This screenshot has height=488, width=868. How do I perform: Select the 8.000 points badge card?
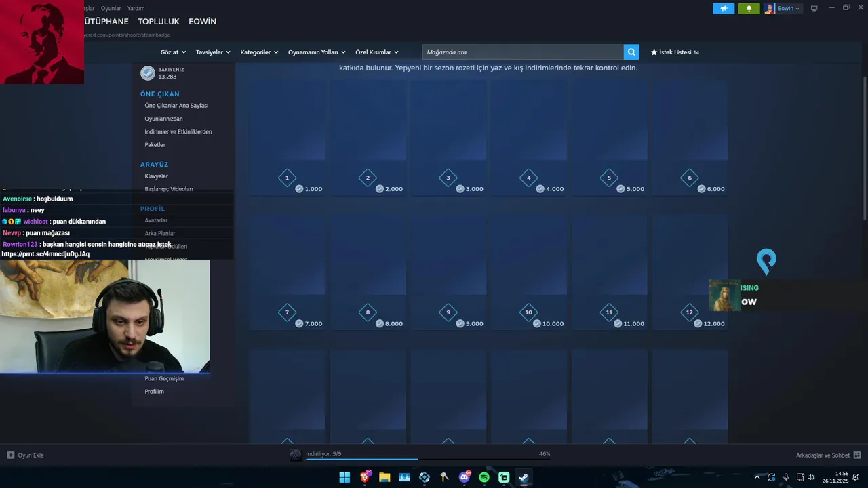point(368,272)
